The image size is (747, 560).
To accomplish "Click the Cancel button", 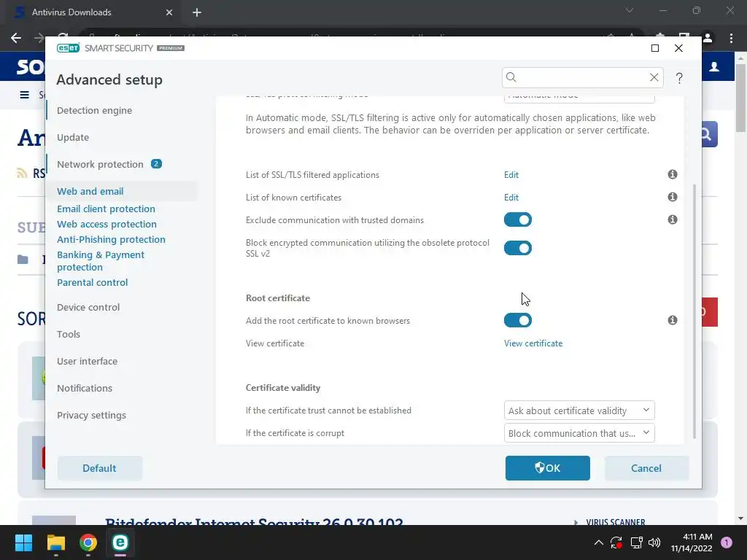I will click(646, 468).
